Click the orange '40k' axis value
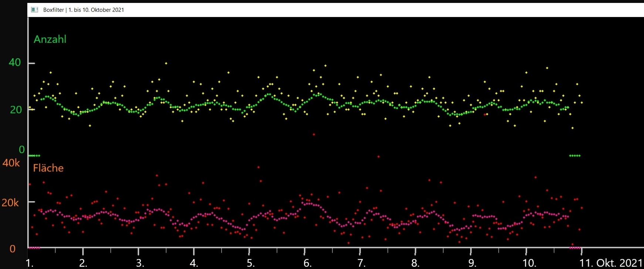 [11, 163]
